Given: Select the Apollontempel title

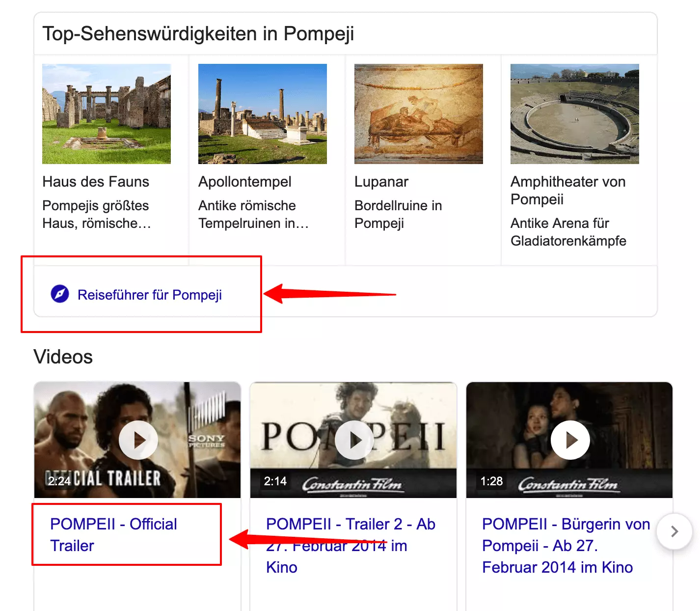Looking at the screenshot, I should coord(245,182).
